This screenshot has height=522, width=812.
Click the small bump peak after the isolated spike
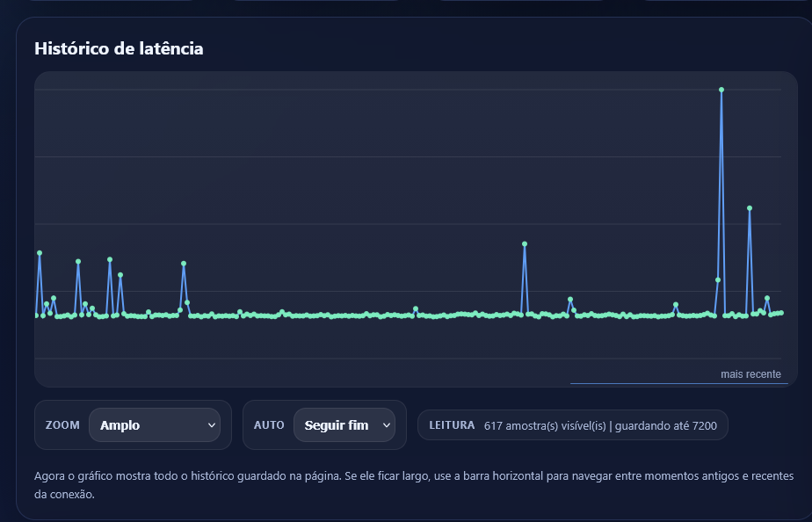pos(570,300)
